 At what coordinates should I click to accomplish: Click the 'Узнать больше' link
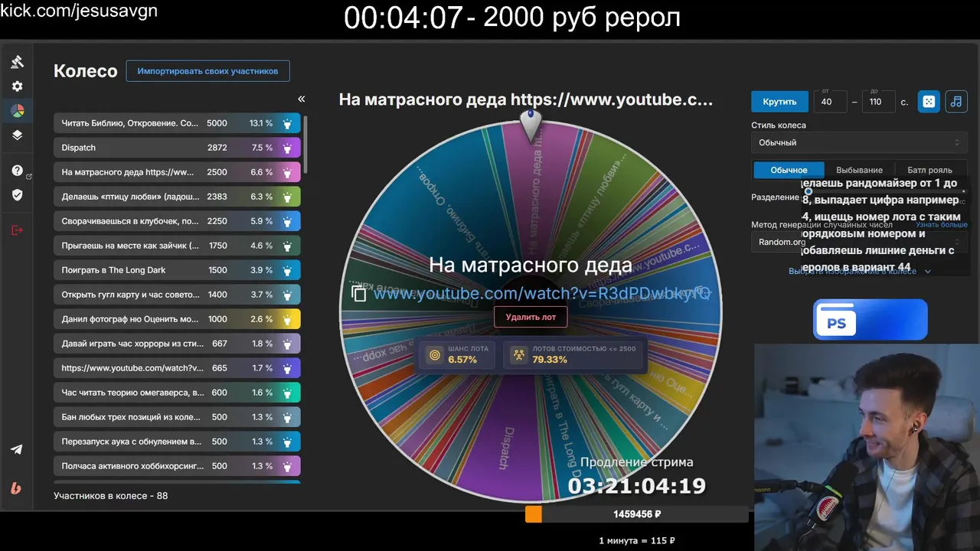point(942,225)
